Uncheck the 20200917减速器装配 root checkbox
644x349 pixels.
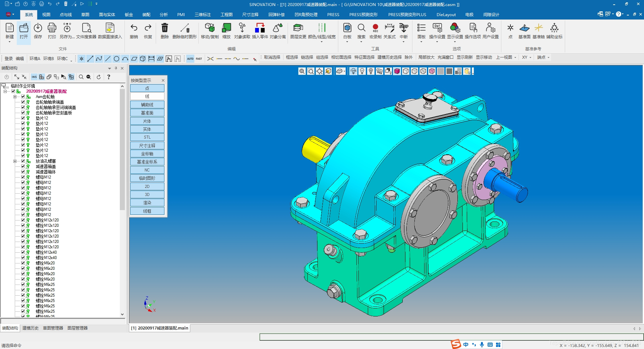pos(13,91)
